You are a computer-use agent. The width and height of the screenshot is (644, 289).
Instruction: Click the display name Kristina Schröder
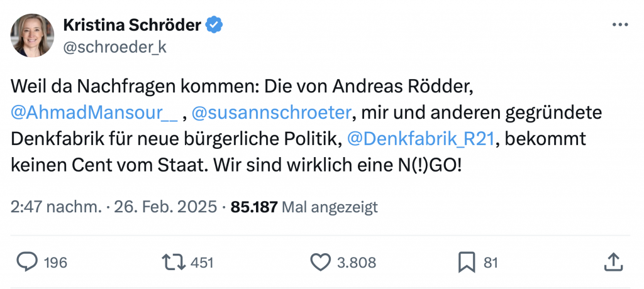132,25
